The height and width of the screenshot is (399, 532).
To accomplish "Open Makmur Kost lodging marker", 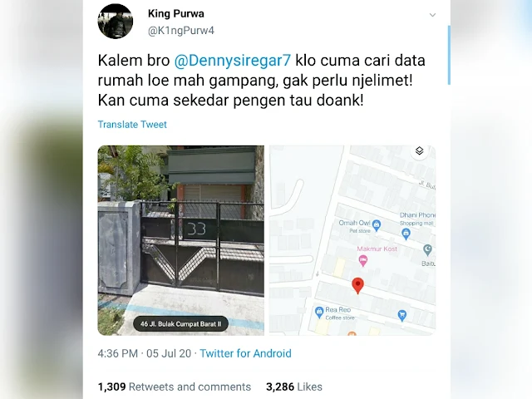I will [x=363, y=260].
